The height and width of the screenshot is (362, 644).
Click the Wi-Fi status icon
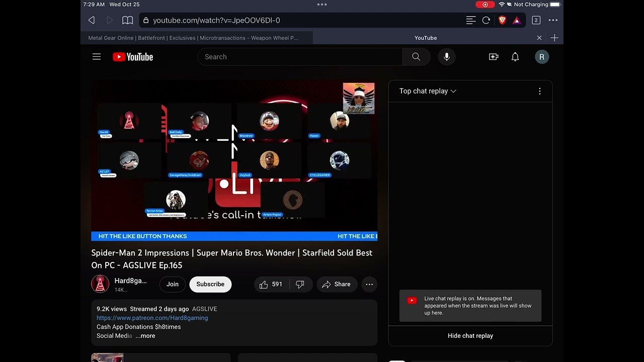click(x=502, y=5)
